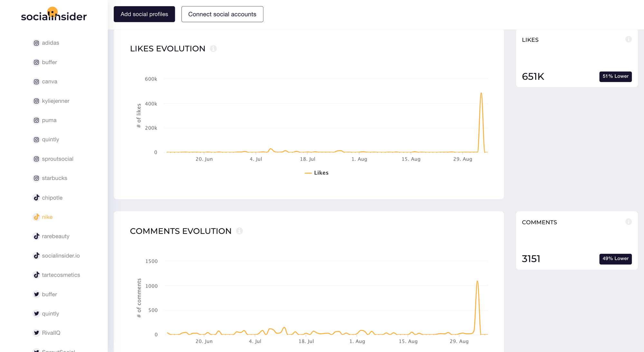644x352 pixels.
Task: Click the 651K likes value
Action: (533, 77)
